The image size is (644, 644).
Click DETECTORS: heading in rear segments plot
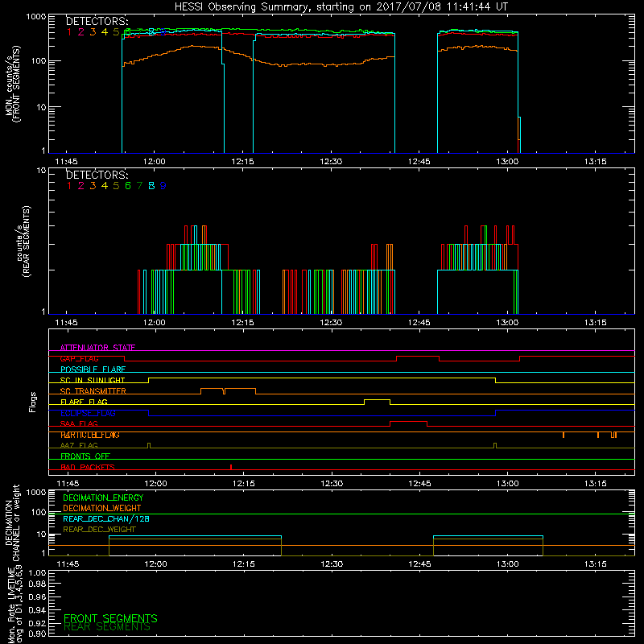[97, 175]
